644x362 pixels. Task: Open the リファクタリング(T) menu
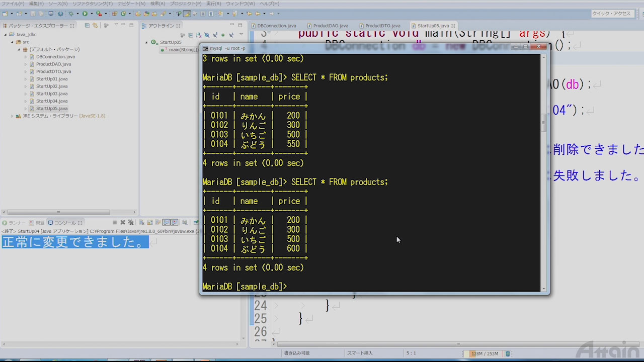93,4
